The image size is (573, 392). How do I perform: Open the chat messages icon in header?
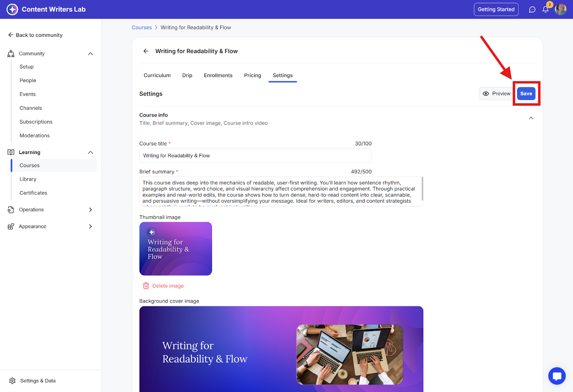[532, 10]
